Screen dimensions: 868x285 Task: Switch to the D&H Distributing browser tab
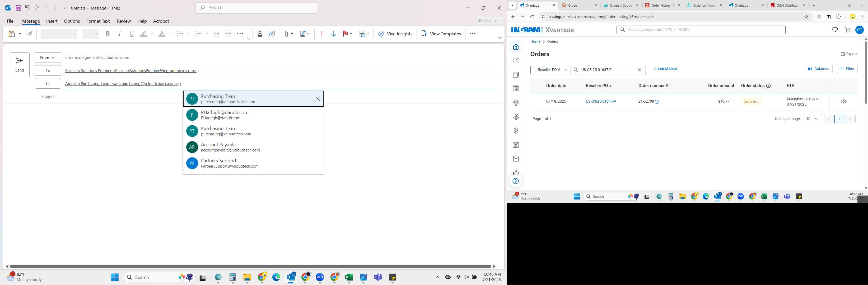[x=788, y=5]
